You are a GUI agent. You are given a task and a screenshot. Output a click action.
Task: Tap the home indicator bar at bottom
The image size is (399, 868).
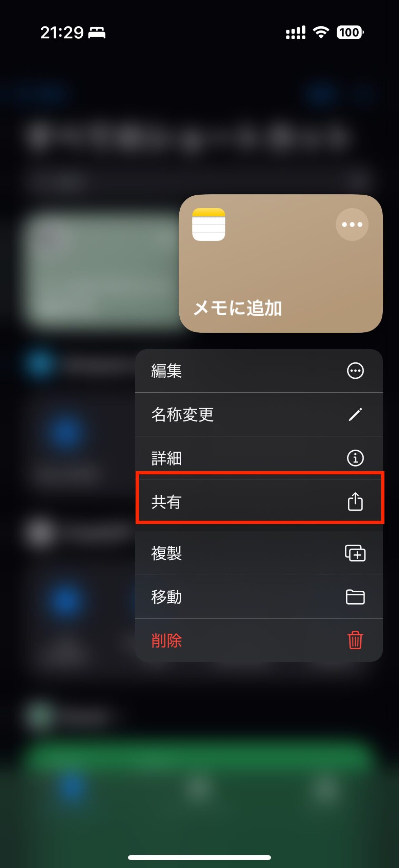pos(199,857)
